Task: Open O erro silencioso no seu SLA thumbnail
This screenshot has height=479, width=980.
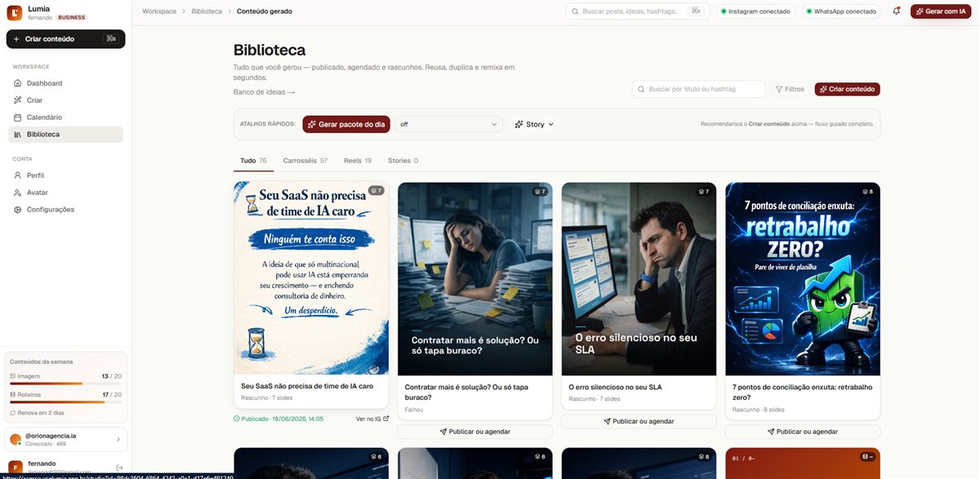Action: tap(639, 278)
